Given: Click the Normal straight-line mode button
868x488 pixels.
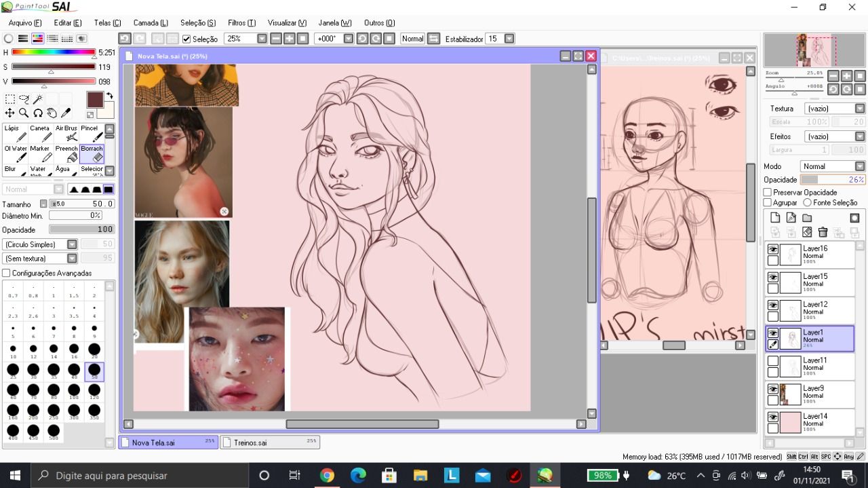Looking at the screenshot, I should click(x=412, y=39).
